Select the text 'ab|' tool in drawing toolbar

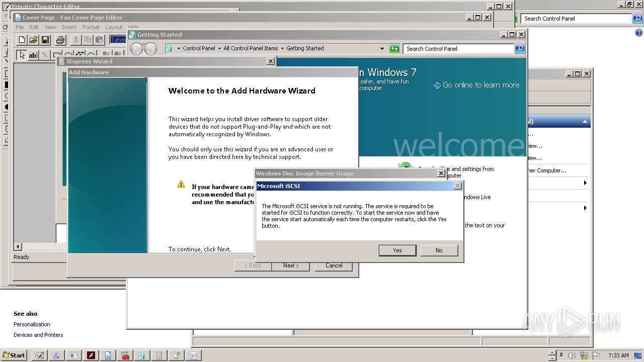[x=33, y=55]
